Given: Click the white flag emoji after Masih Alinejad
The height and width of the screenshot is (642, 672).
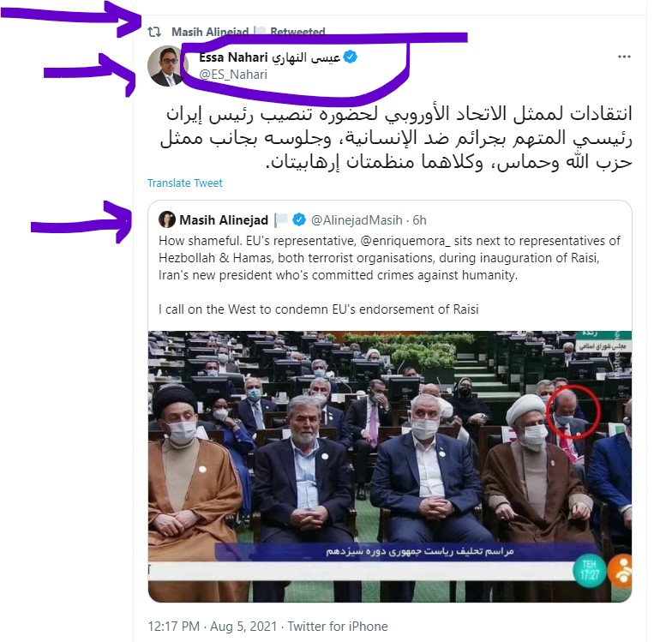Looking at the screenshot, I should (x=281, y=219).
